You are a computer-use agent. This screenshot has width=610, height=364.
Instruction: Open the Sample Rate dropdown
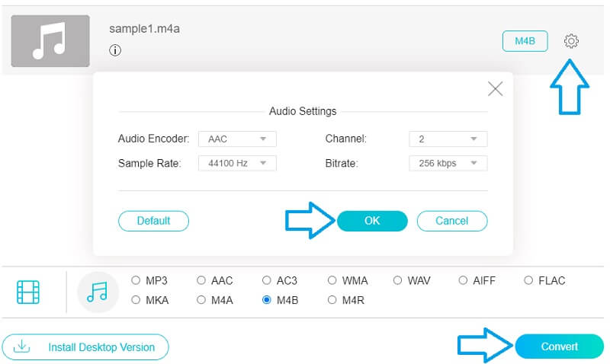pos(237,163)
